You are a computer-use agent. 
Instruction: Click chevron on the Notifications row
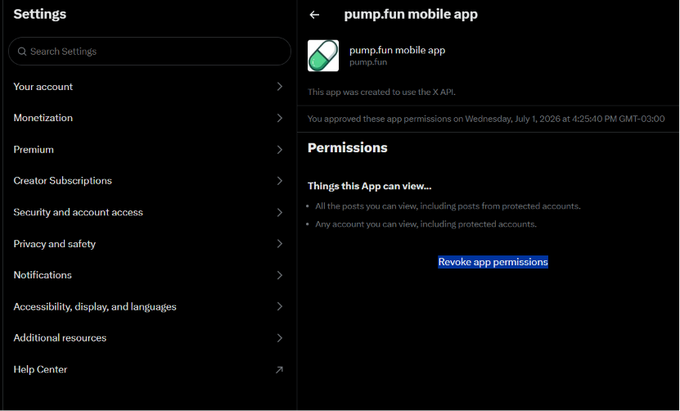280,275
